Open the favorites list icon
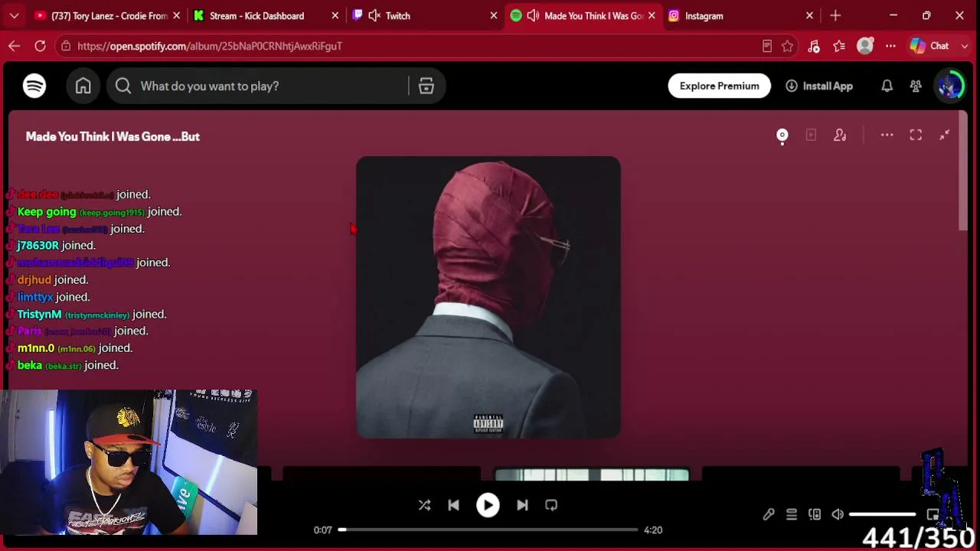The image size is (980, 551). coord(839,46)
